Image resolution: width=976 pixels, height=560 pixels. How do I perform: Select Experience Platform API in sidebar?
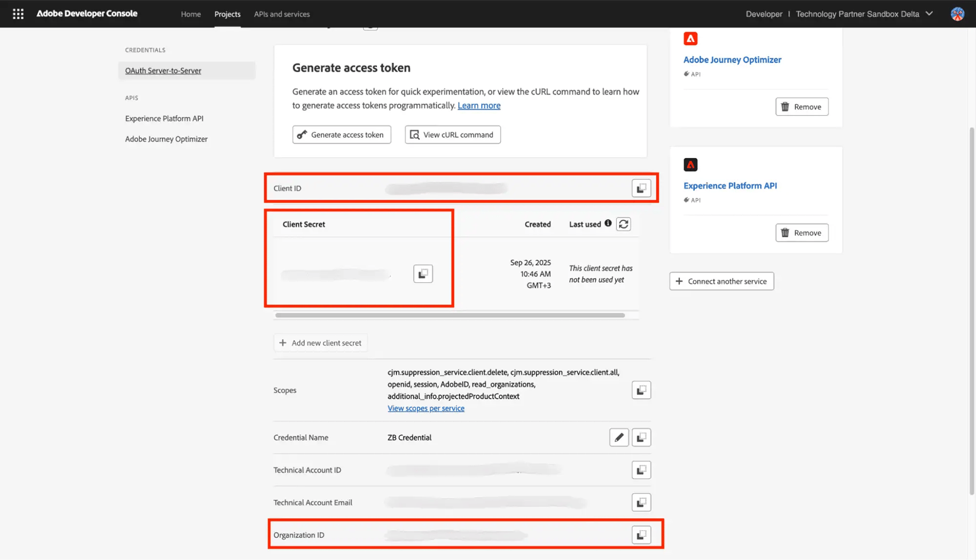tap(164, 119)
